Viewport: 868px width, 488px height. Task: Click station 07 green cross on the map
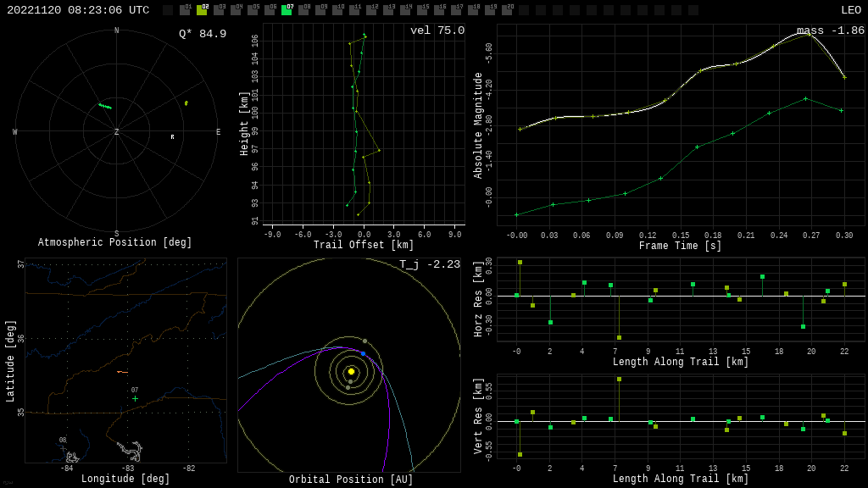135,398
